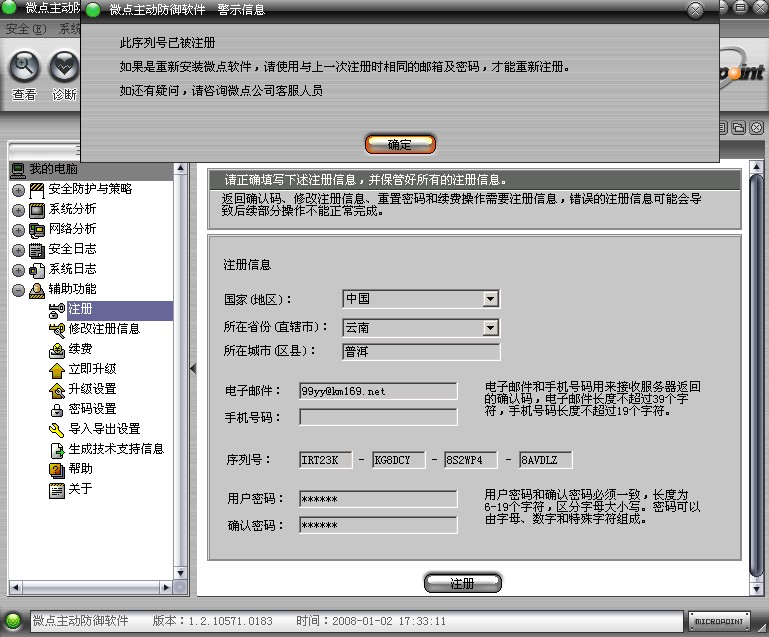Click the 我的电脑 computer icon

[x=18, y=170]
